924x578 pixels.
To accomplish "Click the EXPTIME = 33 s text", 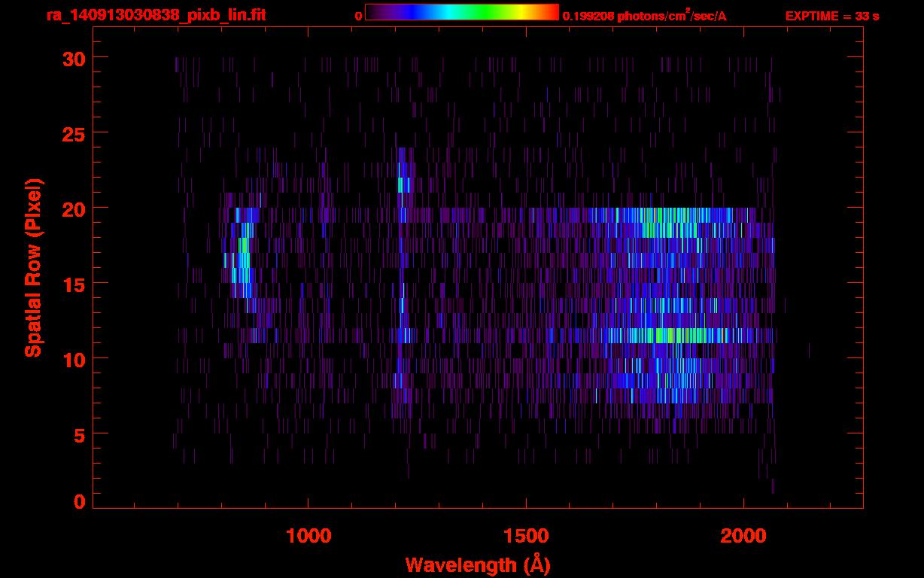I will pyautogui.click(x=832, y=16).
